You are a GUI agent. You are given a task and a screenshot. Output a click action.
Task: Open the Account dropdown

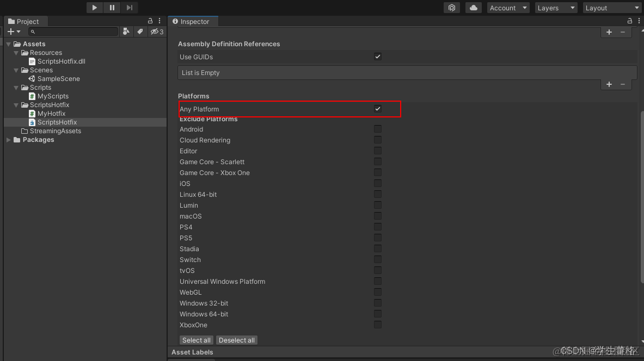click(508, 8)
